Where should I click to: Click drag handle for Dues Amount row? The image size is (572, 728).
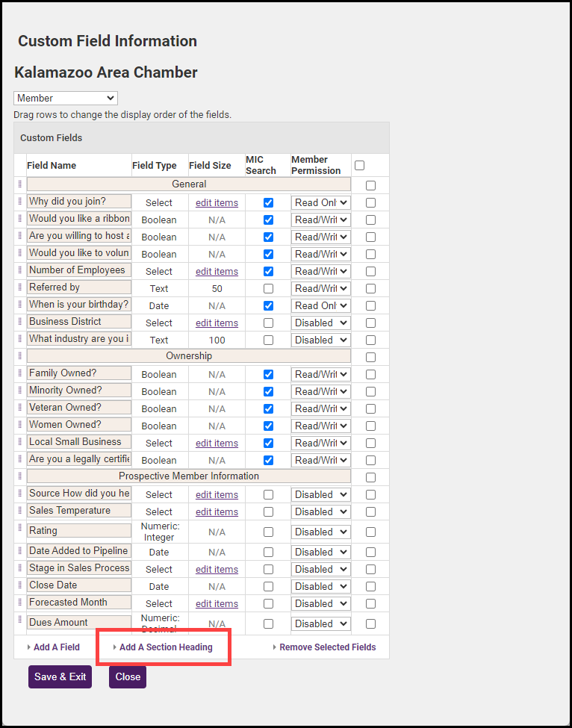tap(20, 620)
